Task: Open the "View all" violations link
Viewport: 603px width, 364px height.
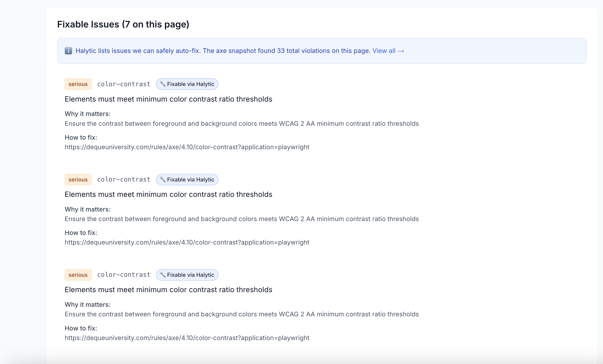Action: coord(388,51)
